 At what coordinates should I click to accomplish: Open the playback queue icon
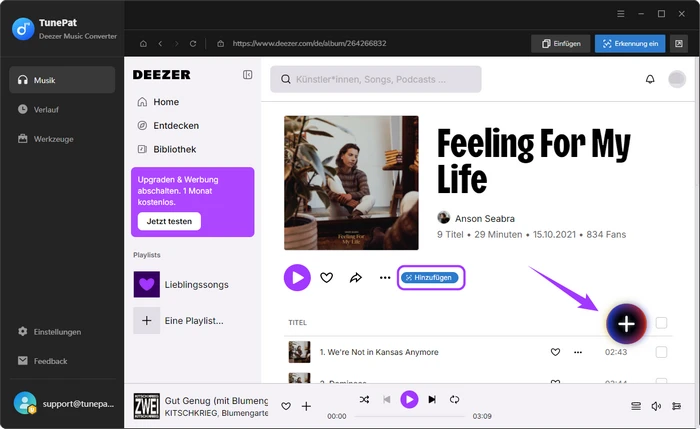pos(636,406)
